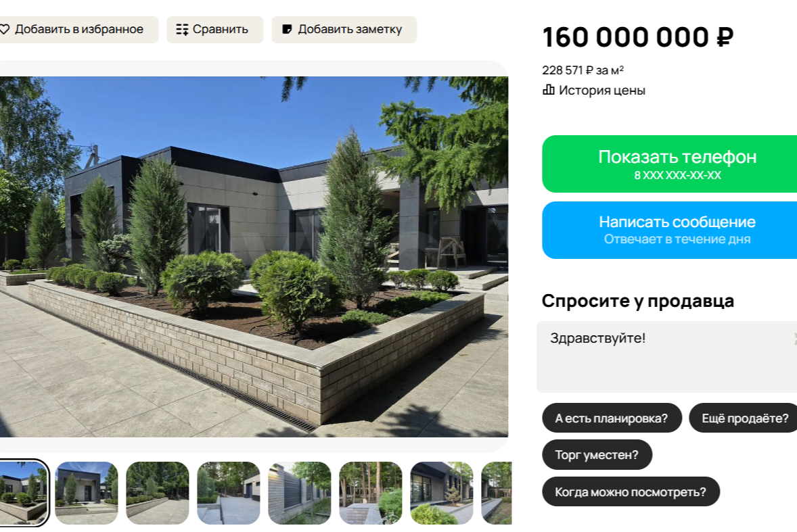Image resolution: width=797 pixels, height=532 pixels.
Task: Select the 'А есть планировка?' quick question
Action: pos(612,418)
